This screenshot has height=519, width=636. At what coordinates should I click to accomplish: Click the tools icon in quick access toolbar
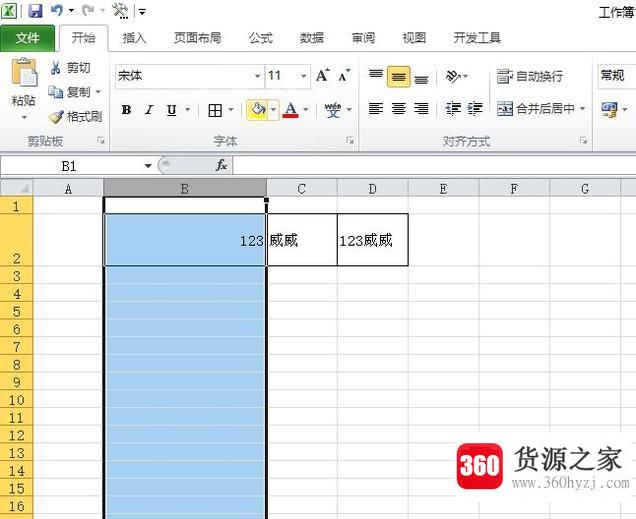(120, 11)
